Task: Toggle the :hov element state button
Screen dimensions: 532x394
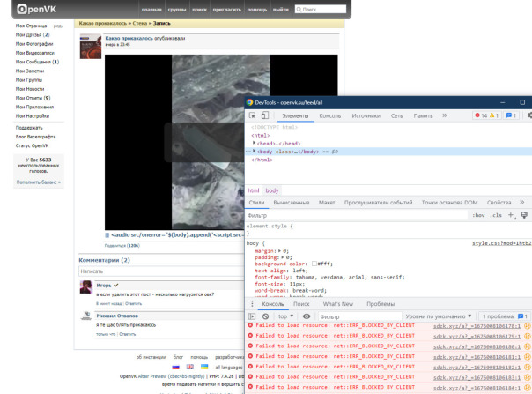Action: pos(478,215)
